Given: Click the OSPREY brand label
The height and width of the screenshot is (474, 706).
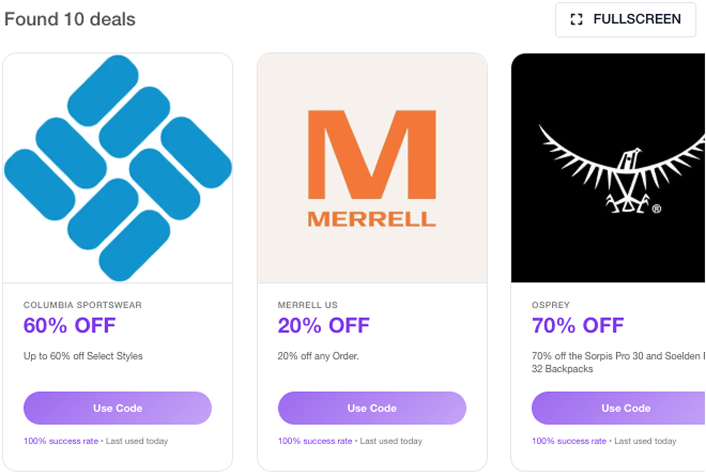Looking at the screenshot, I should click(x=551, y=304).
